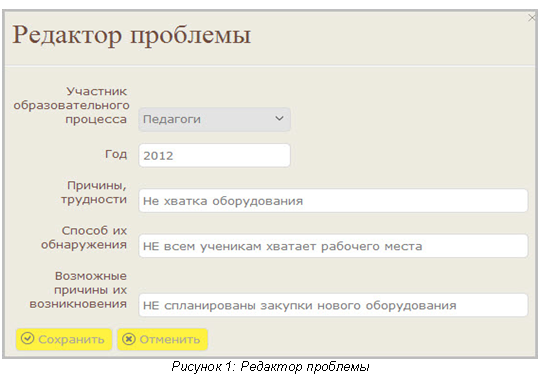Click the Участник образовательного процесса label
541x377 pixels.
click(71, 105)
